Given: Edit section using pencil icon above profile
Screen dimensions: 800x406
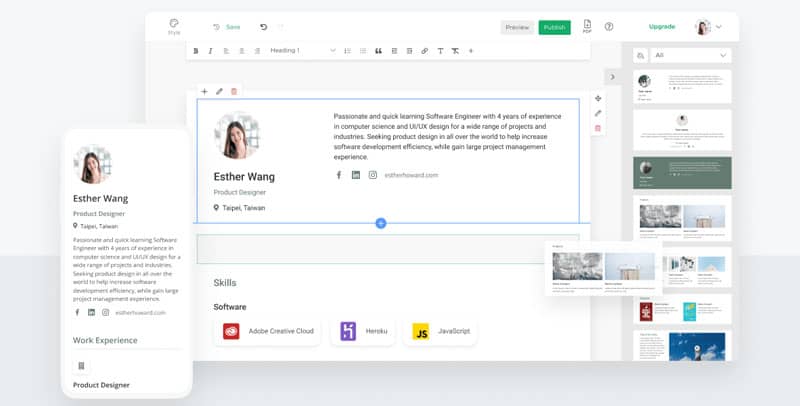Looking at the screenshot, I should (x=219, y=91).
